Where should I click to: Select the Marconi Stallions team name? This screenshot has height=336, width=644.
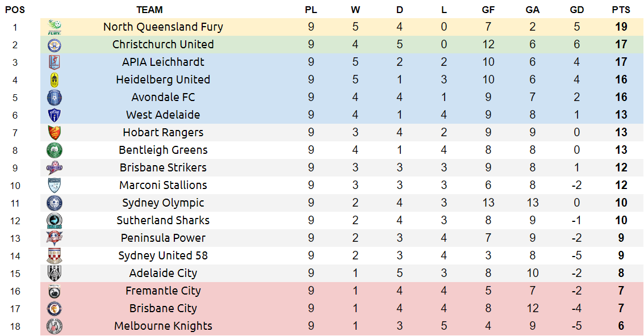163,185
